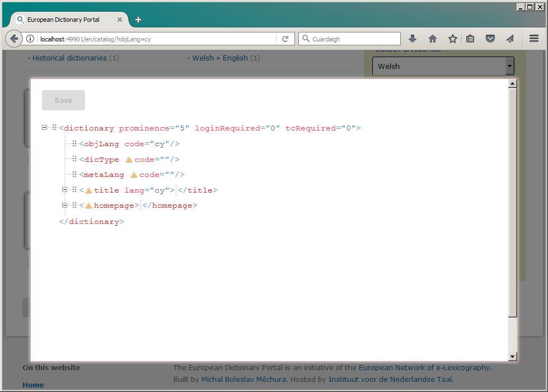Click the search magnifier in Cuardaigh box
548x392 pixels.
coord(306,39)
